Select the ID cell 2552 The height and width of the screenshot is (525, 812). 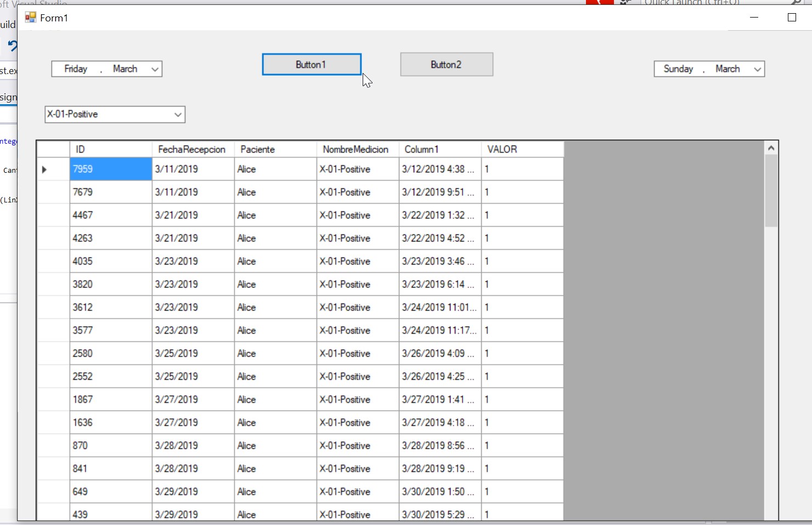111,376
